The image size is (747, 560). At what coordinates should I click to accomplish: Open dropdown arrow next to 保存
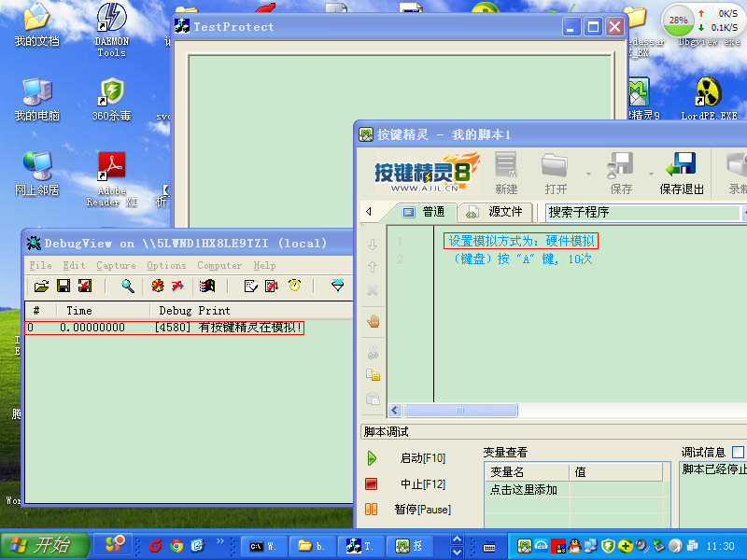(651, 174)
